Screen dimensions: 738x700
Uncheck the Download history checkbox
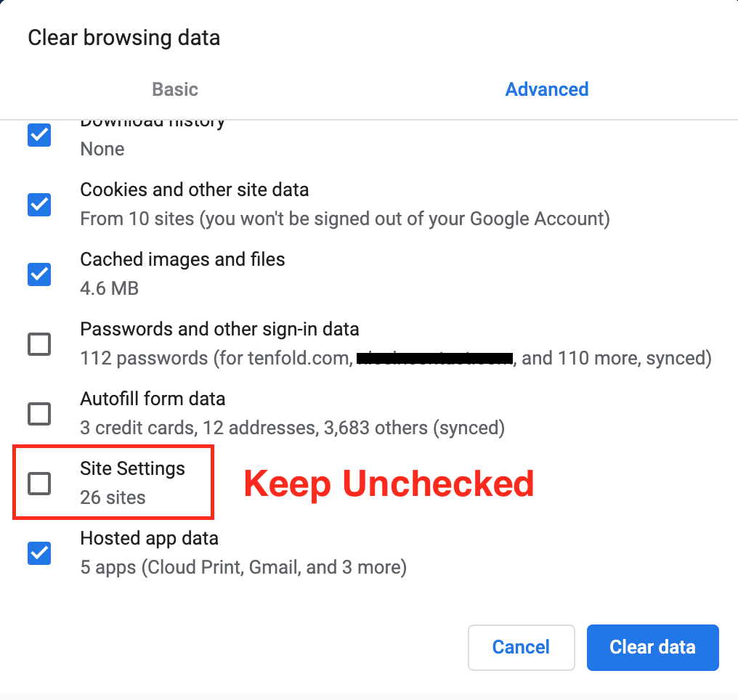[39, 135]
